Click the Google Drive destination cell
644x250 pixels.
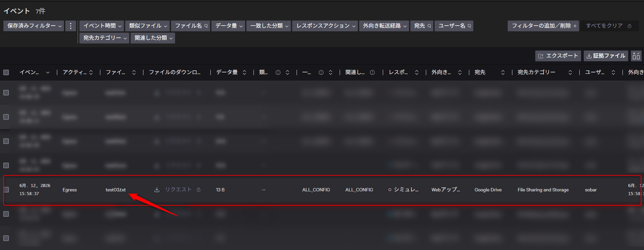[488, 190]
